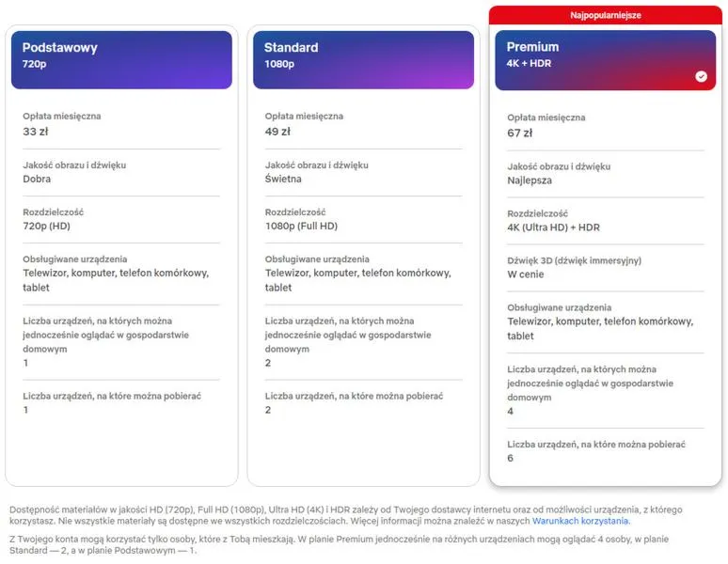Click the Dobra quality value in Podstawowy
This screenshot has width=728, height=564.
click(37, 179)
